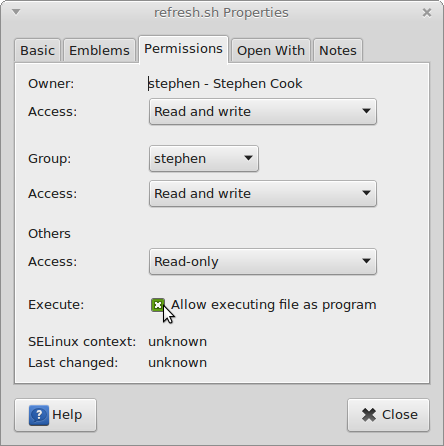
Task: Open the Others access "Read-only" dropdown
Action: click(263, 262)
